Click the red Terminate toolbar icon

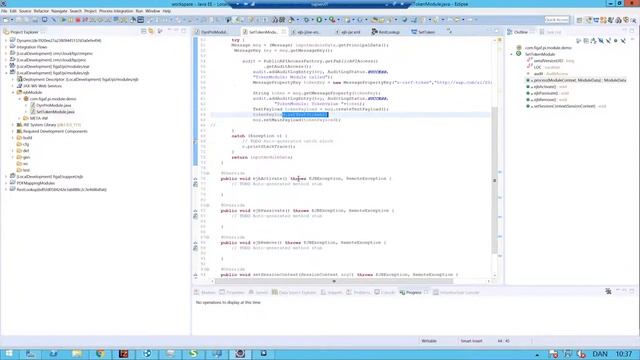(x=78, y=20)
